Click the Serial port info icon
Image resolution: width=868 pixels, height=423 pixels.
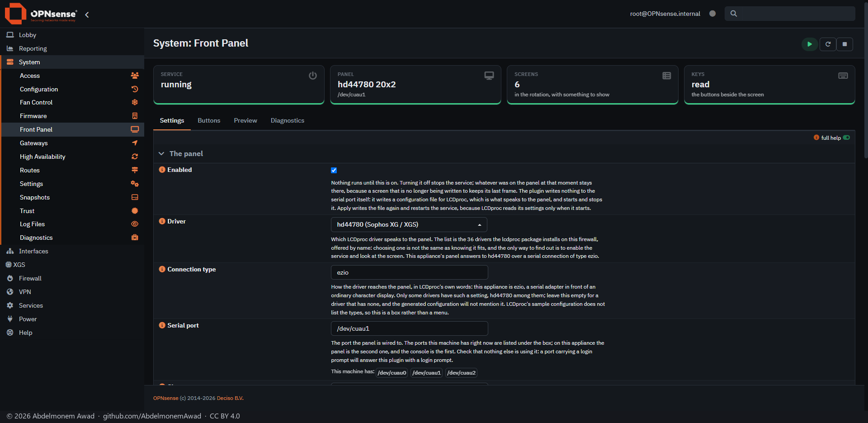coord(162,325)
